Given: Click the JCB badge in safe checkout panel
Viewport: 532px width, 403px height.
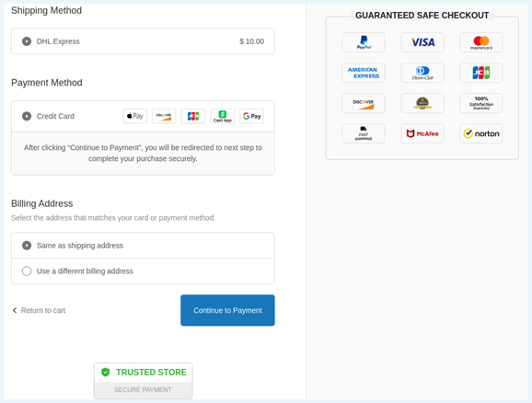Looking at the screenshot, I should tap(480, 73).
